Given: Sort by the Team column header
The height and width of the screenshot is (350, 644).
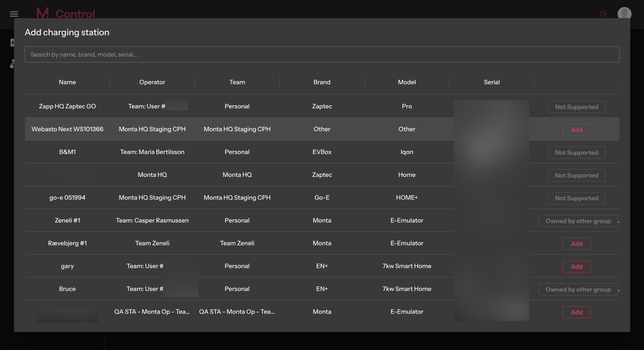Looking at the screenshot, I should click(237, 82).
